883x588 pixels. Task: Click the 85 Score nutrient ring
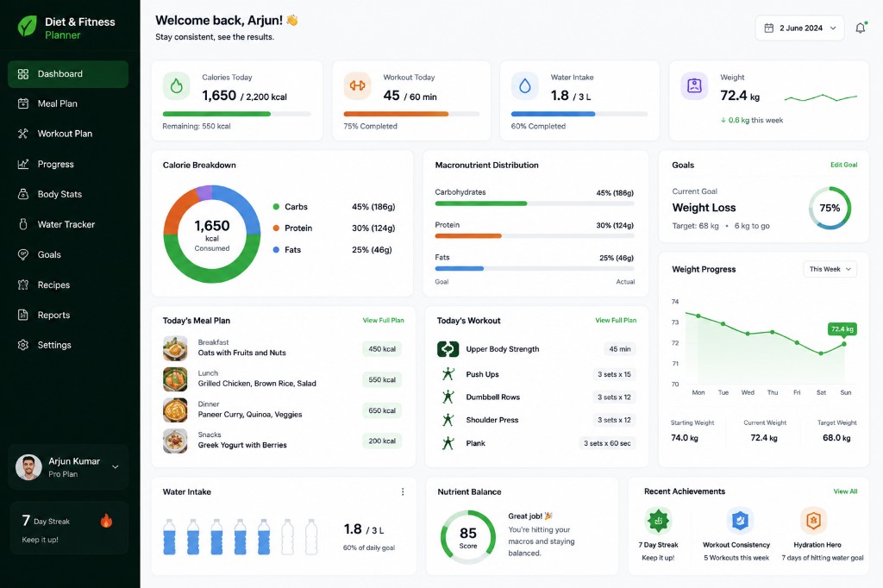point(468,537)
